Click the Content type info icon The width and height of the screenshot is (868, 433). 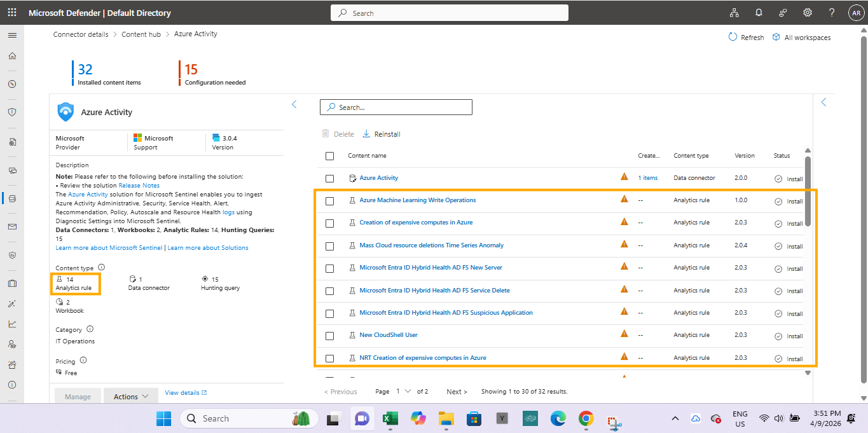point(101,268)
